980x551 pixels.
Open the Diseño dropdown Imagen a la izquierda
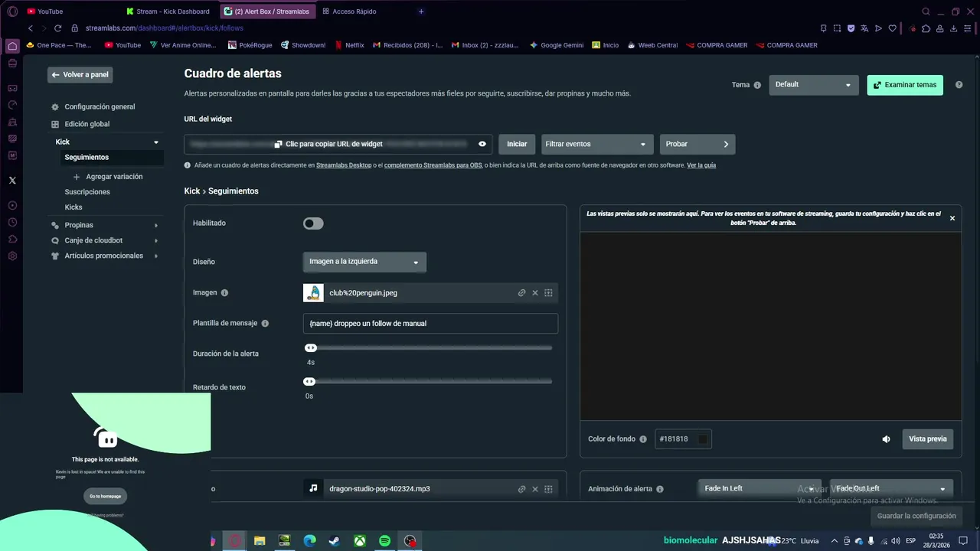point(364,262)
